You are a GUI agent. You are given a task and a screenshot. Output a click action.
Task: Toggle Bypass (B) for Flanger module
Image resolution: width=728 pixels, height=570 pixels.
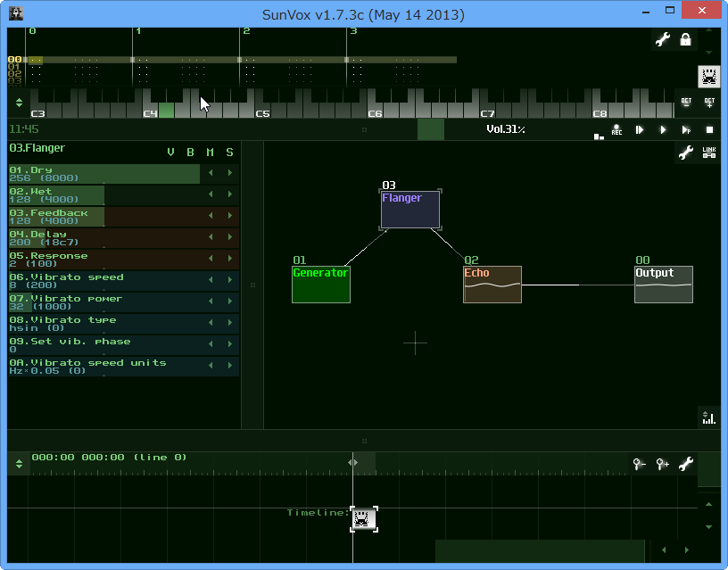(x=190, y=153)
